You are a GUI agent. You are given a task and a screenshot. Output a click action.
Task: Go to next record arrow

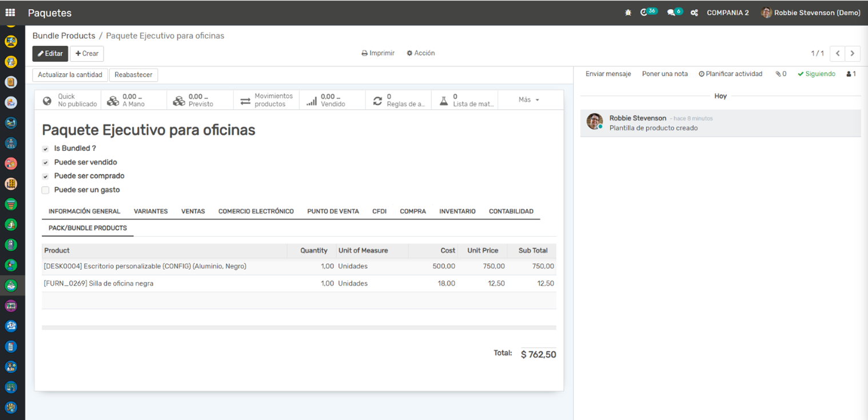852,53
